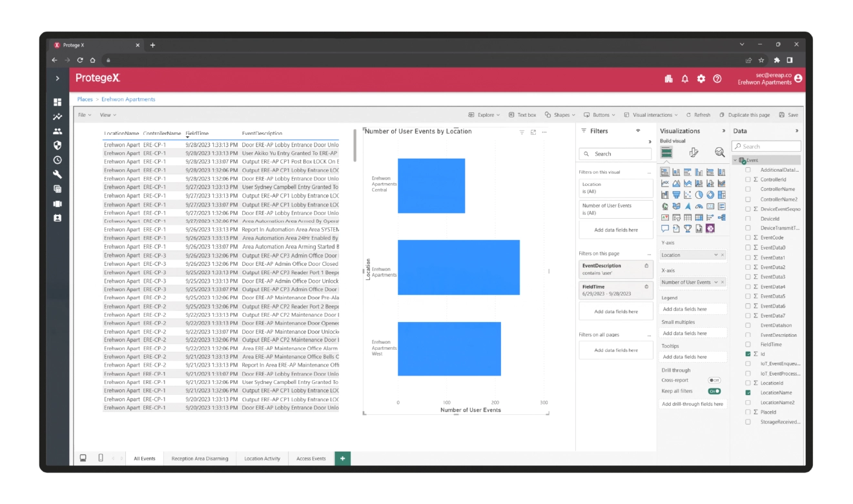The width and height of the screenshot is (853, 504).
Task: Check the ControllerId field checkbox
Action: [x=748, y=179]
